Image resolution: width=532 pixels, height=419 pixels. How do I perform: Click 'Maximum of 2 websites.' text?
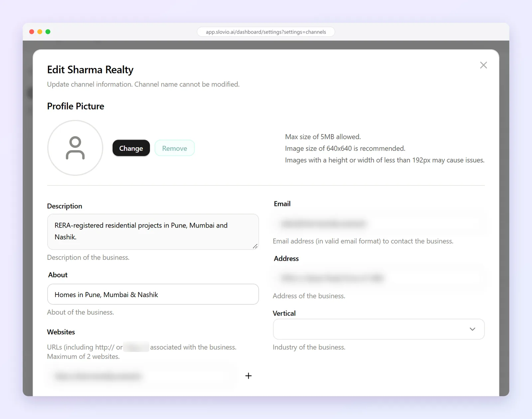pyautogui.click(x=83, y=357)
